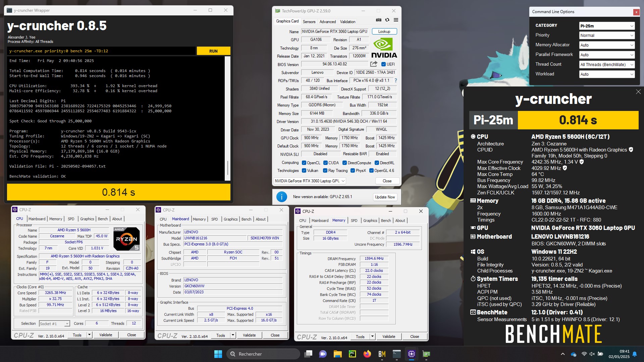The height and width of the screenshot is (362, 644).
Task: Click the battery icon in system tray
Action: (600, 354)
